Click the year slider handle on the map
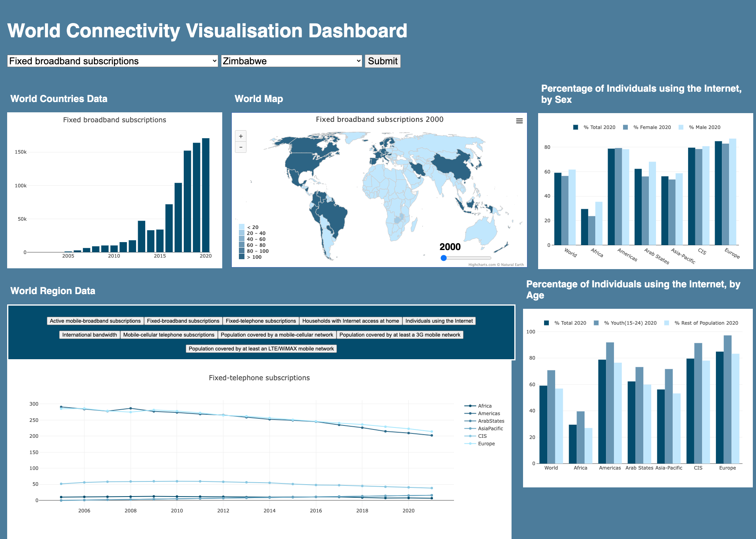The width and height of the screenshot is (756, 539). [443, 258]
